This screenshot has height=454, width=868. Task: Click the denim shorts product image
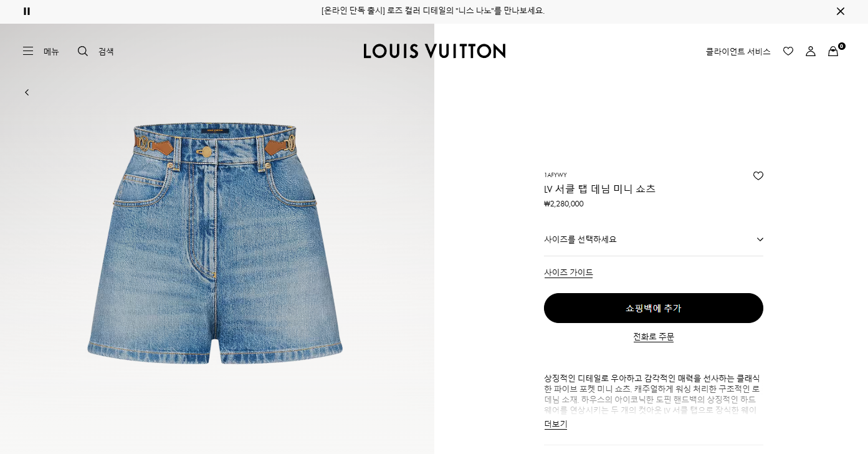tap(215, 243)
